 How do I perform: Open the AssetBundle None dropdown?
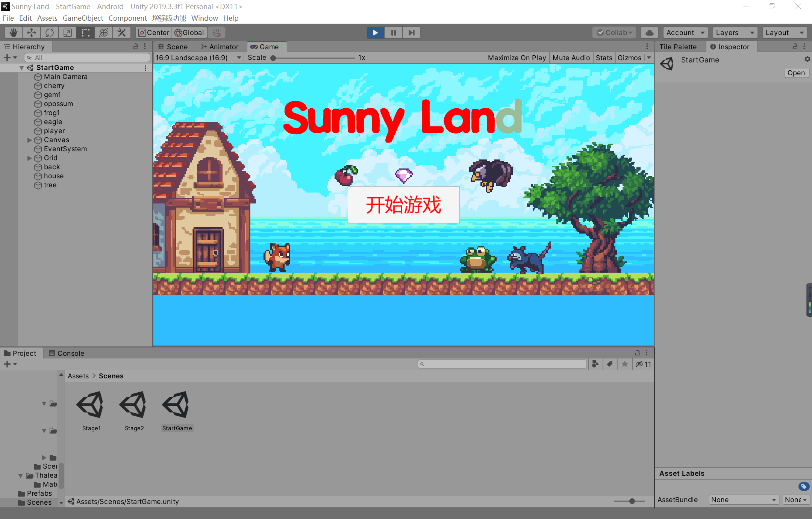tap(744, 499)
